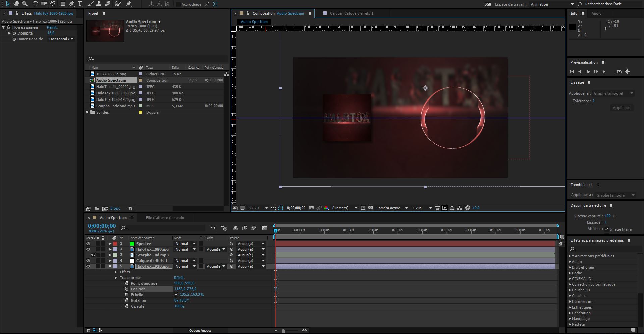644x334 pixels.
Task: Mute audio of the Scarpha mp3 layer
Action: click(93, 255)
